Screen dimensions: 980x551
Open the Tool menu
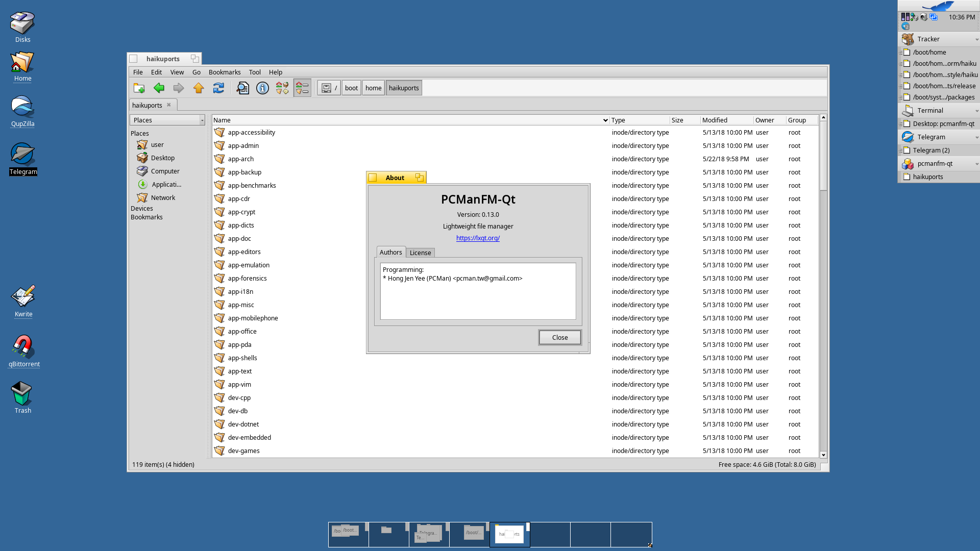255,72
